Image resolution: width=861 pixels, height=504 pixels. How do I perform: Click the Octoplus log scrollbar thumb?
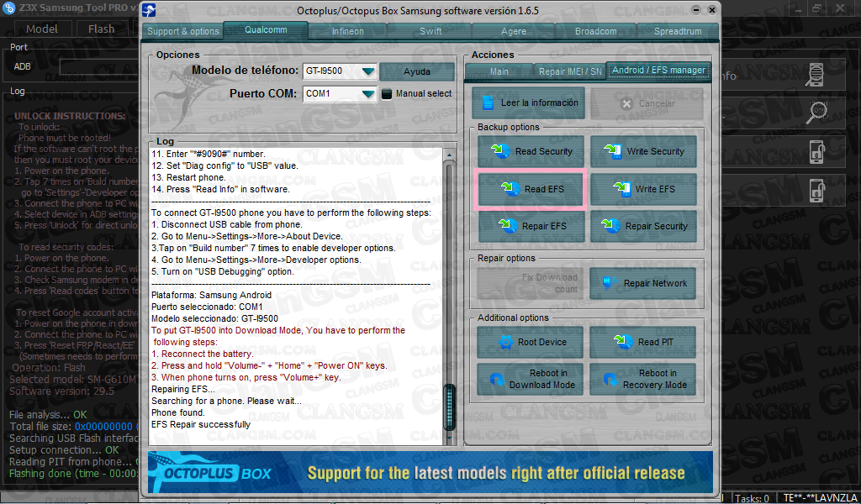click(x=450, y=407)
